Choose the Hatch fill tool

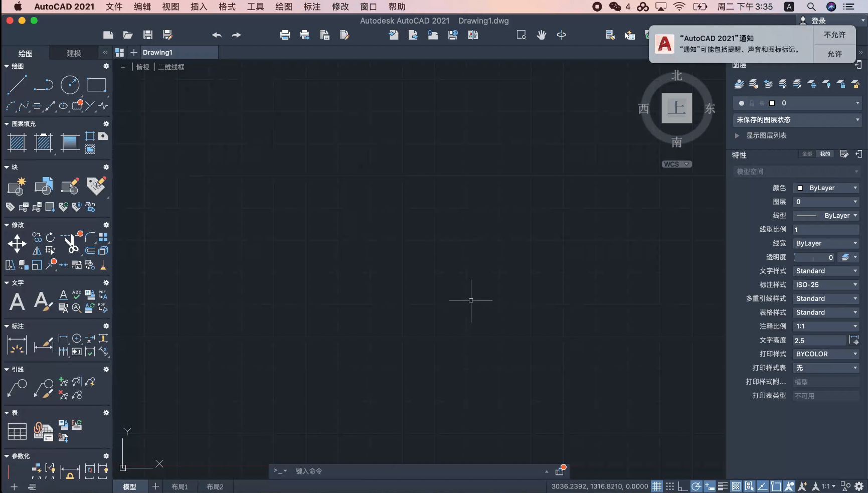(17, 143)
